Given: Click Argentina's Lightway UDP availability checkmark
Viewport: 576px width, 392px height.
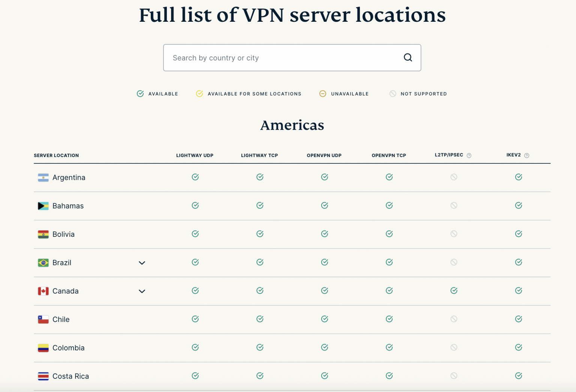Looking at the screenshot, I should click(x=195, y=177).
